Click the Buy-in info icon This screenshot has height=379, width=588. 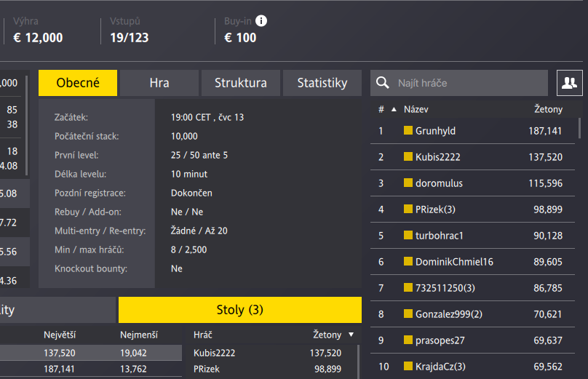pyautogui.click(x=261, y=21)
